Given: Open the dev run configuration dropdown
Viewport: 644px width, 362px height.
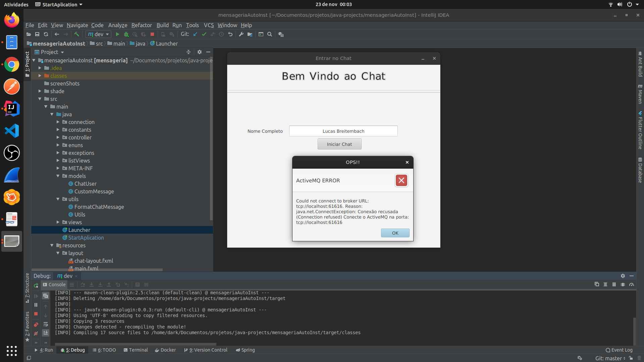Looking at the screenshot, I should tap(99, 34).
